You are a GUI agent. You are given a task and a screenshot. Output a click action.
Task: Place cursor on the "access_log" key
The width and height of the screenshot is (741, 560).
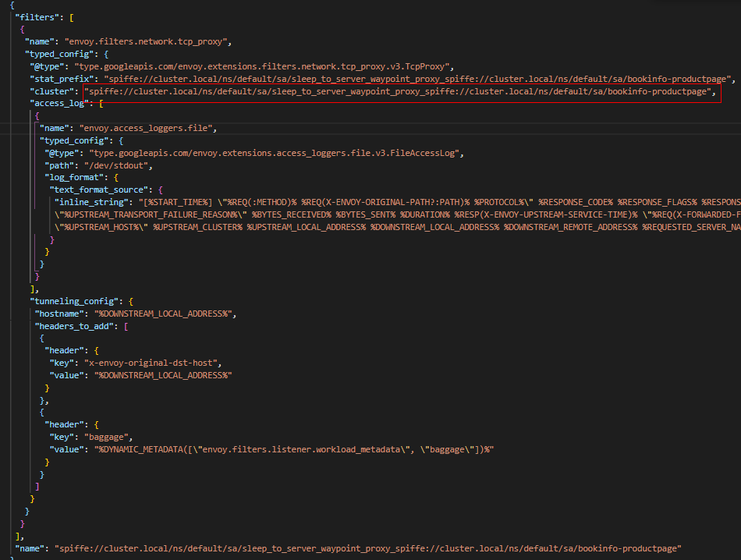pos(61,103)
